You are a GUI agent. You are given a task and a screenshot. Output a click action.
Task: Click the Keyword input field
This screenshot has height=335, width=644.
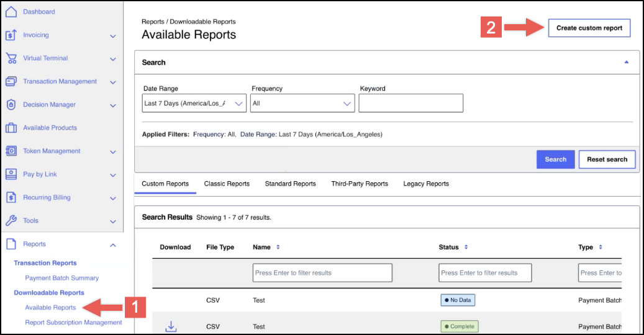click(410, 104)
